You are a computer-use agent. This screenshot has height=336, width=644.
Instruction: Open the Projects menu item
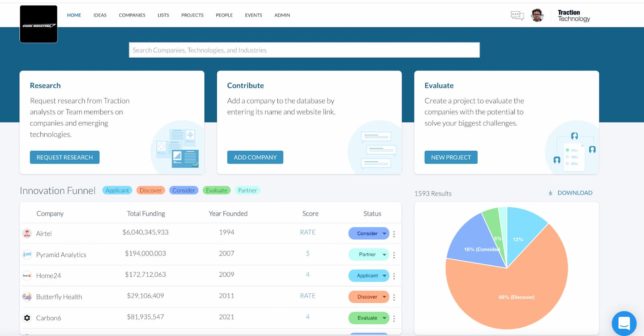192,15
